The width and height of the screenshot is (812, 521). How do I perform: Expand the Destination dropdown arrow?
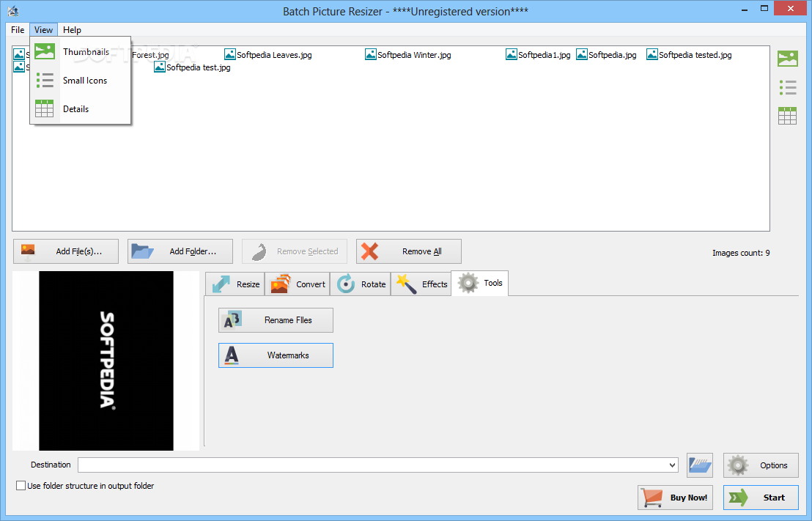pyautogui.click(x=672, y=465)
